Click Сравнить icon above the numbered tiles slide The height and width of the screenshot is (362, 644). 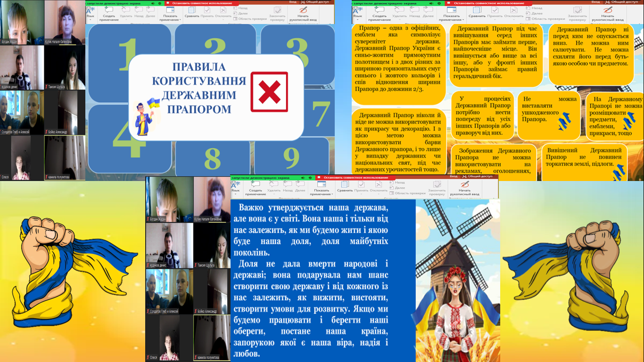tap(191, 9)
